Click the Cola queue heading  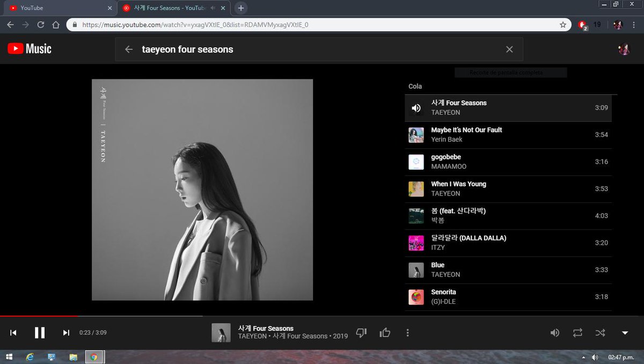coord(415,86)
